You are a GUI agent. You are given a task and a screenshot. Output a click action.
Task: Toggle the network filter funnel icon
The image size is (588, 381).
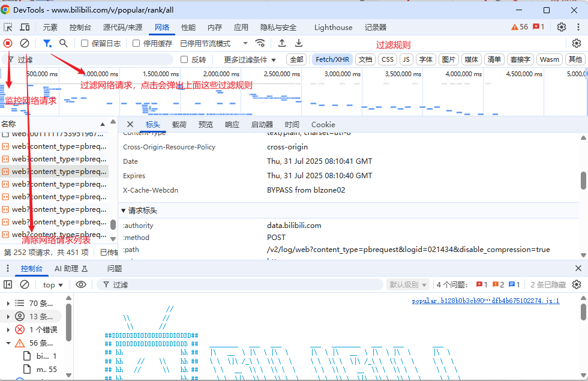pos(47,43)
